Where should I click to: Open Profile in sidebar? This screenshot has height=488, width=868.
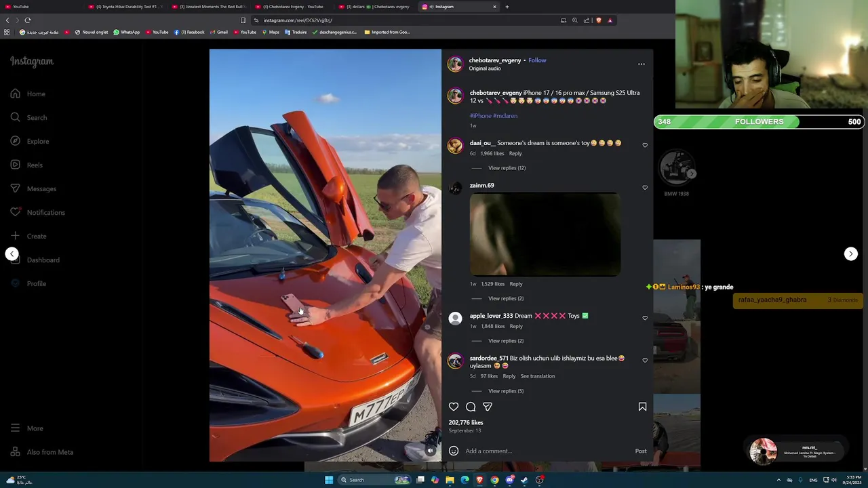(28, 283)
